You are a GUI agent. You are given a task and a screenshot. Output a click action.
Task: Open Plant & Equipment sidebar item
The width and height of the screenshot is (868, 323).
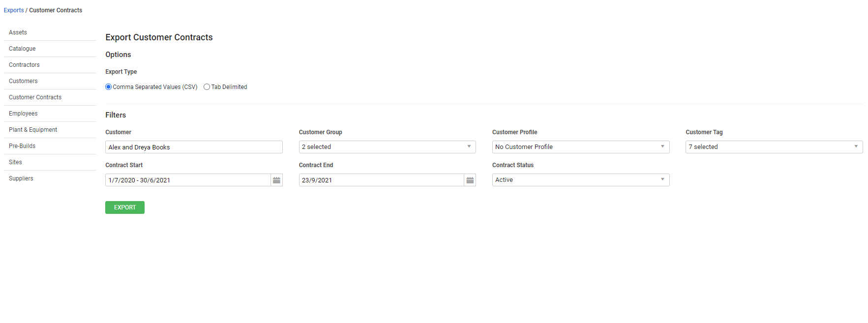(50, 130)
